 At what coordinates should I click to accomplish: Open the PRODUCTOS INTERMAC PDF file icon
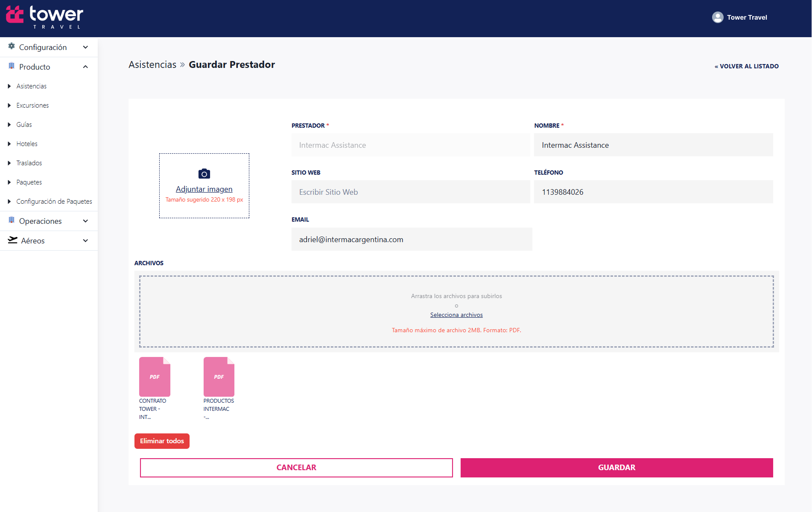pyautogui.click(x=219, y=377)
